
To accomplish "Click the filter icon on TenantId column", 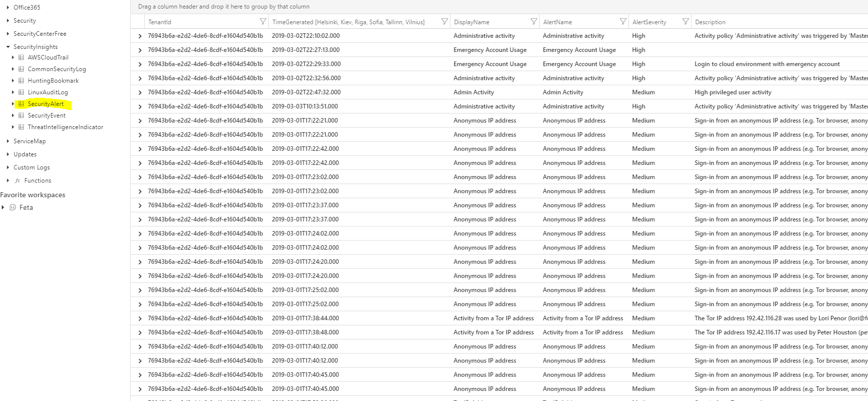I will 263,22.
